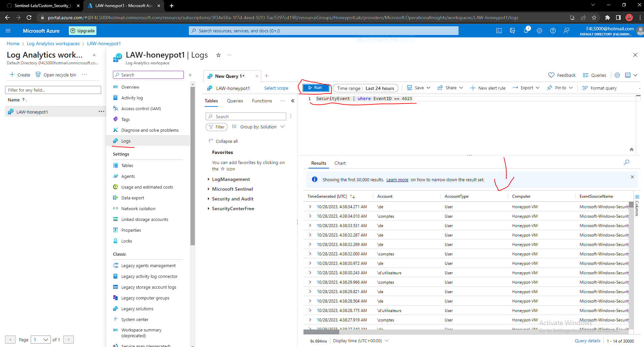Image resolution: width=644 pixels, height=347 pixels.
Task: Open the header feedback icon
Action: [566, 31]
